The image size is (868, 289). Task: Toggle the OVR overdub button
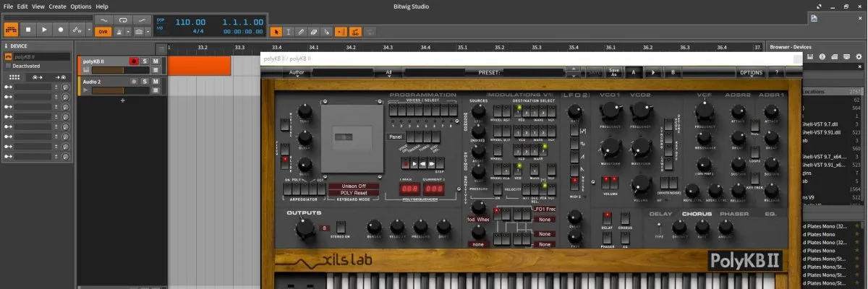pos(103,32)
